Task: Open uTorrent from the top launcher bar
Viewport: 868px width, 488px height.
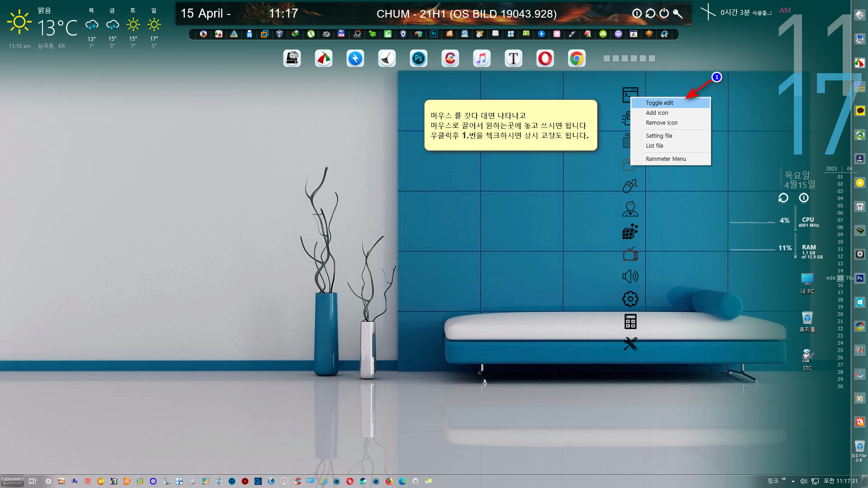Action: 311,34
